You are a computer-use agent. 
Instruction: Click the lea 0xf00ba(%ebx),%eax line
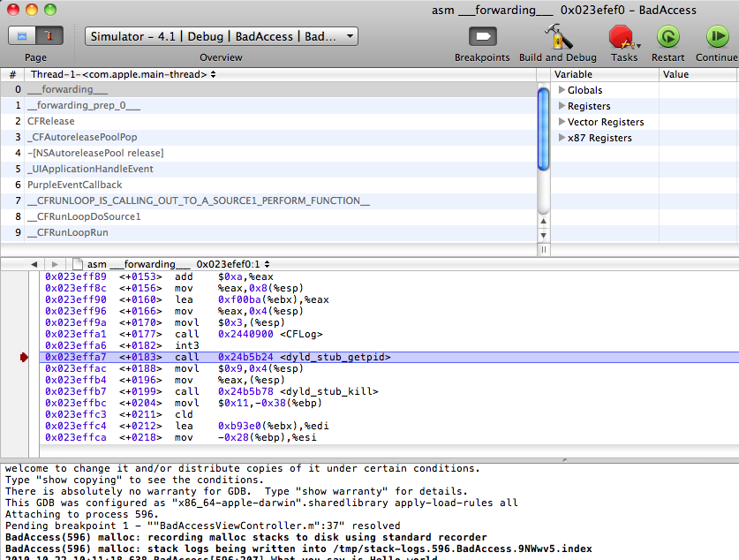point(389,299)
